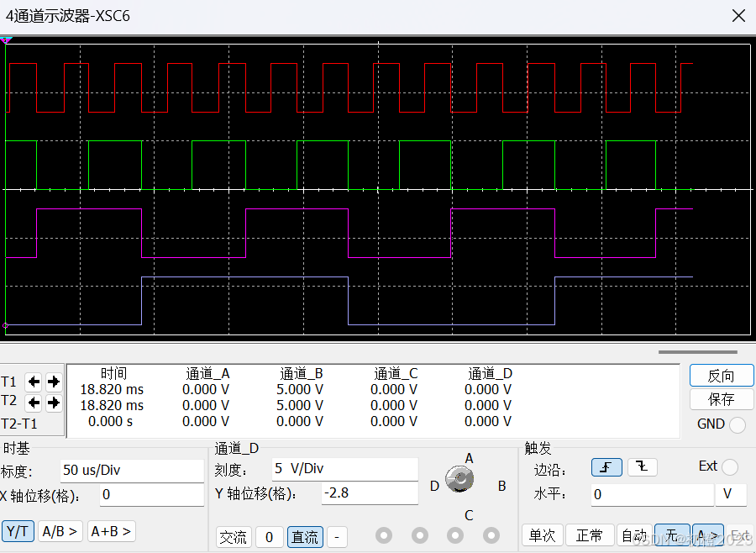This screenshot has width=756, height=553.
Task: Click Y轴位移 field showing -2.8
Action: [370, 493]
